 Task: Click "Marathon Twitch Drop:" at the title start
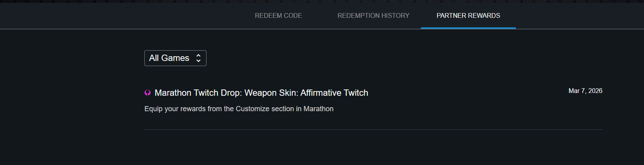(198, 93)
